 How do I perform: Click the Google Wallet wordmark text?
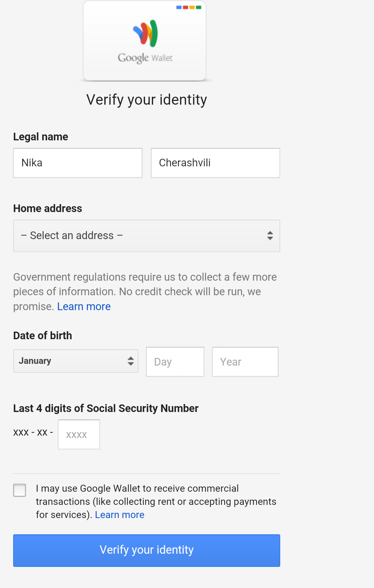[x=145, y=58]
